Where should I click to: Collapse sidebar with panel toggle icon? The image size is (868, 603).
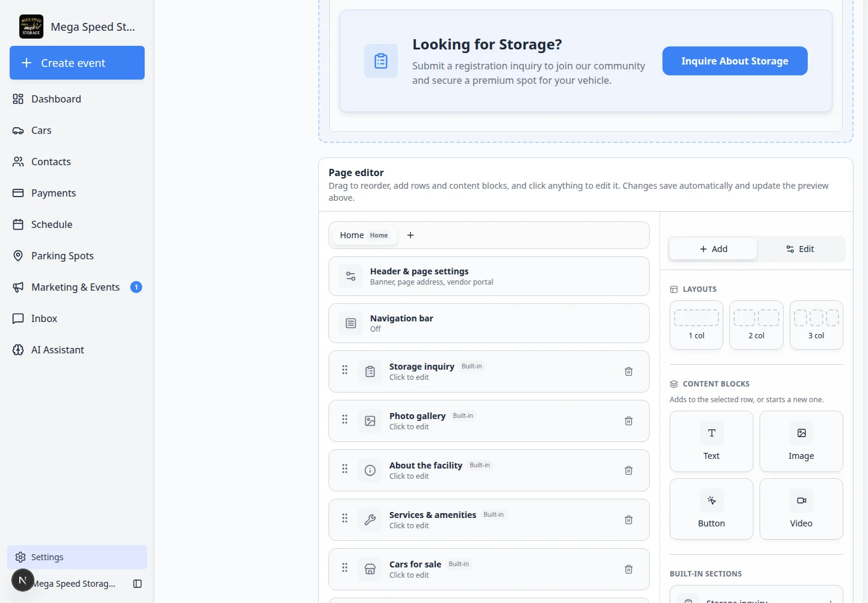click(137, 584)
